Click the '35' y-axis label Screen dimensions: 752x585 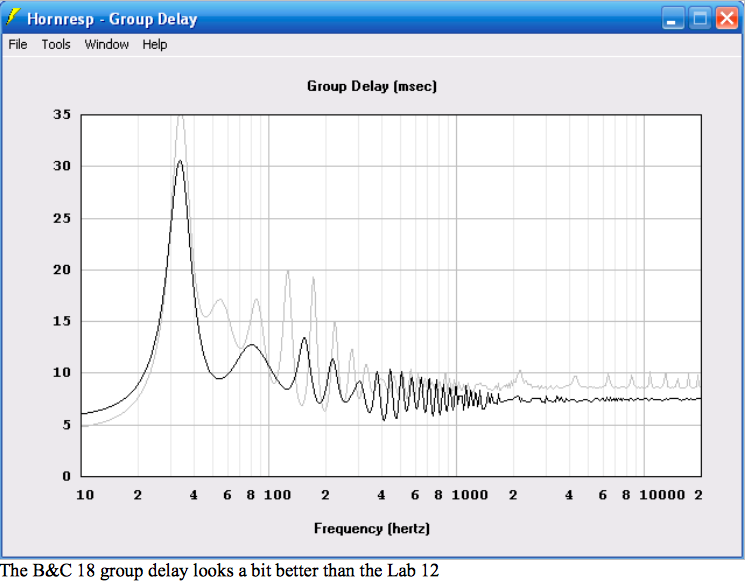(x=62, y=115)
